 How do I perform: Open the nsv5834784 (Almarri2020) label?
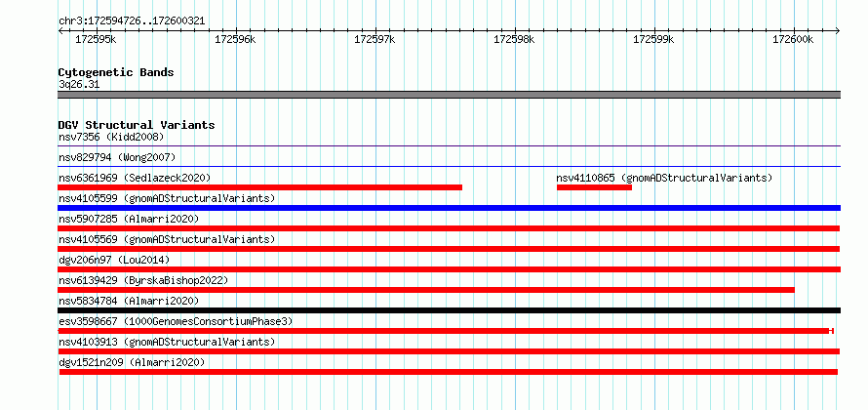click(x=129, y=301)
